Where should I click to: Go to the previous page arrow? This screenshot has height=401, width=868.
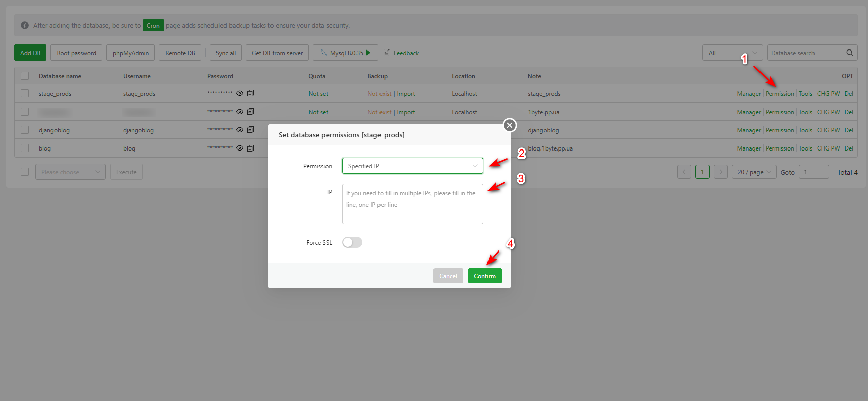pos(684,172)
